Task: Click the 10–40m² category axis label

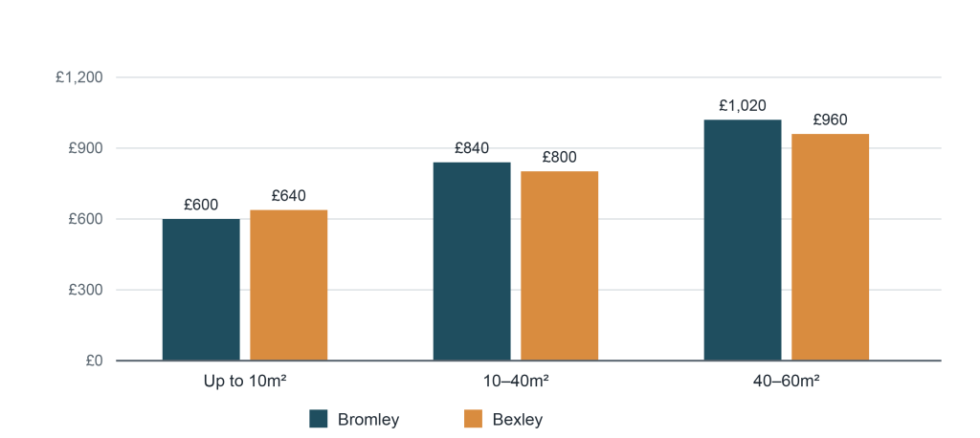Action: (x=516, y=382)
